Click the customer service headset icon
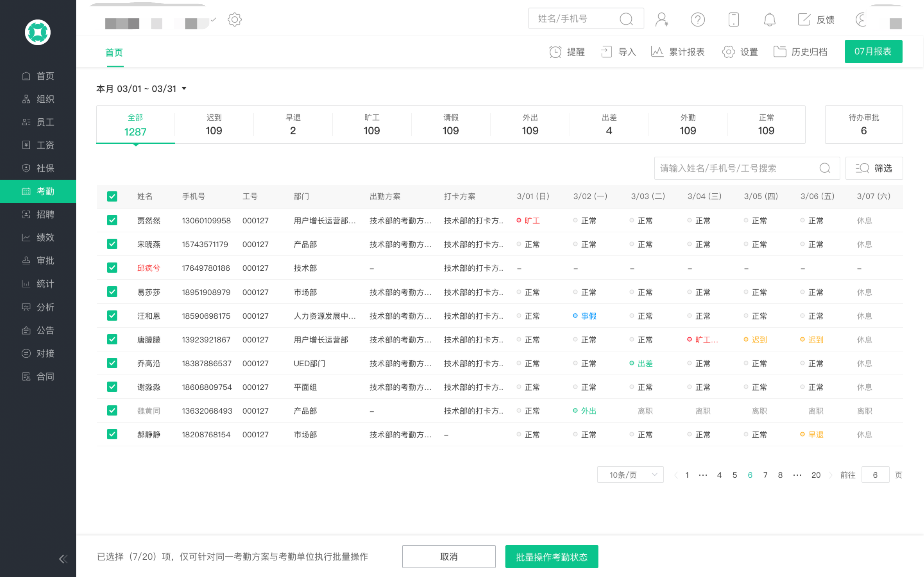 click(861, 19)
